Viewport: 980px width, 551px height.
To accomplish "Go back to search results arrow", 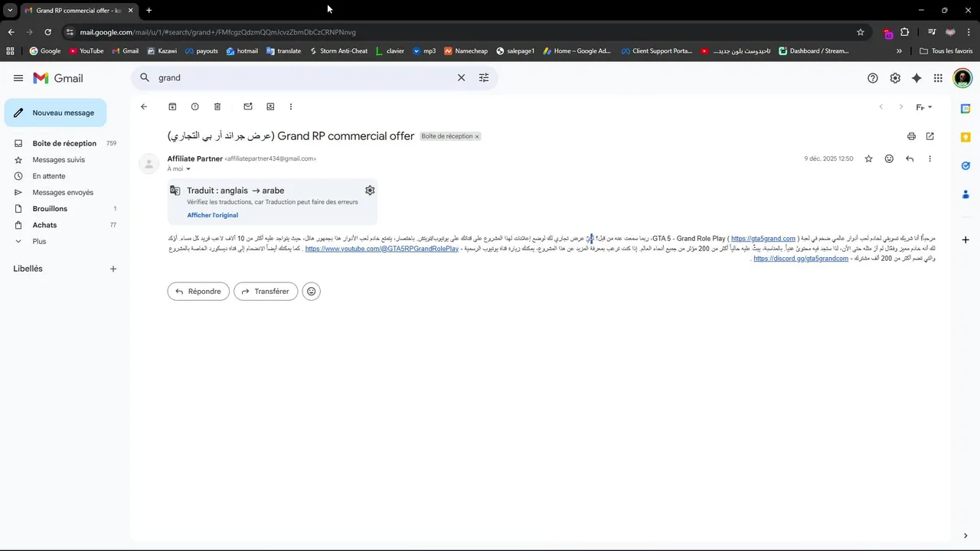I will 144,106.
